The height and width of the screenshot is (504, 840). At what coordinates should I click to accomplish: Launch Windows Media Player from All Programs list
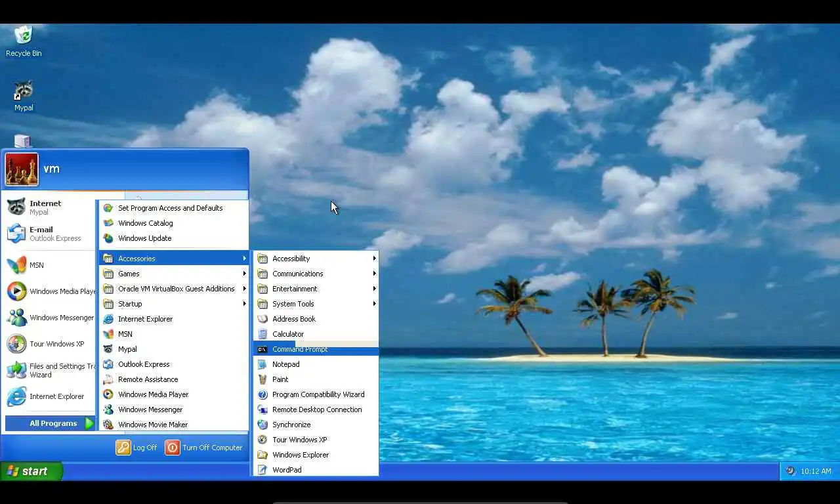[x=174, y=394]
